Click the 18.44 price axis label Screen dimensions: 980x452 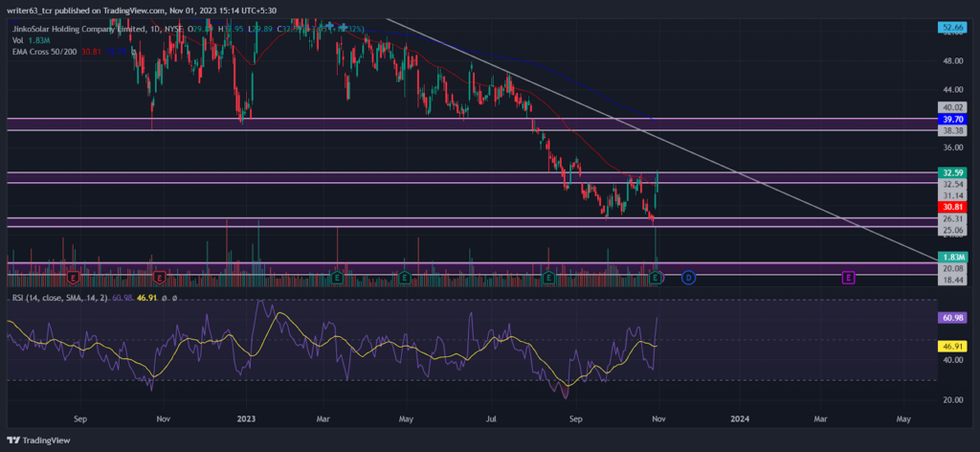952,280
